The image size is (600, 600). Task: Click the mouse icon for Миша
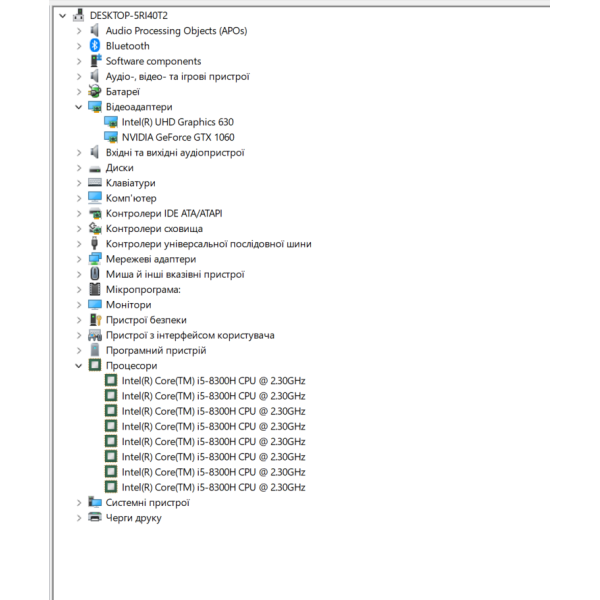pos(95,274)
